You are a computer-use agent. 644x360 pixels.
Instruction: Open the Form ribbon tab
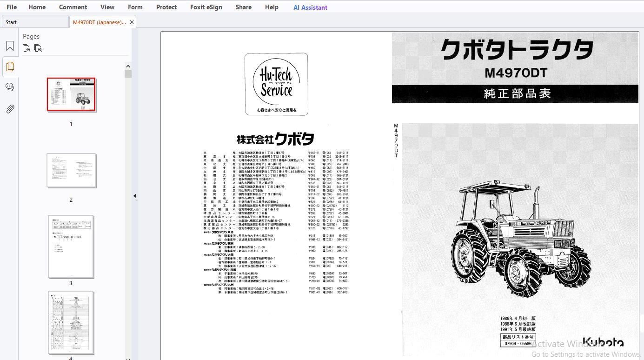point(135,7)
